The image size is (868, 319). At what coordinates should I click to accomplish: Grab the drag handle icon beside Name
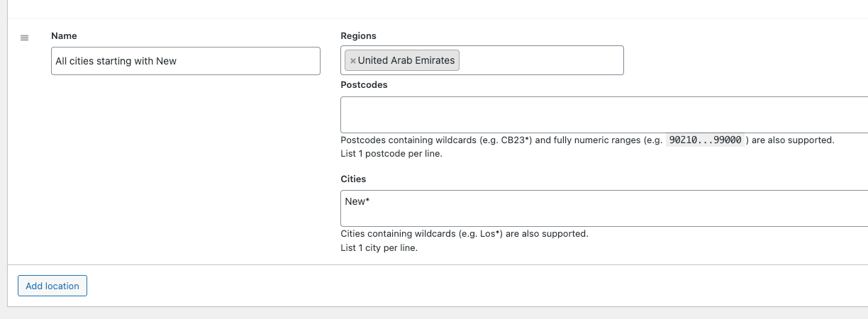coord(24,38)
